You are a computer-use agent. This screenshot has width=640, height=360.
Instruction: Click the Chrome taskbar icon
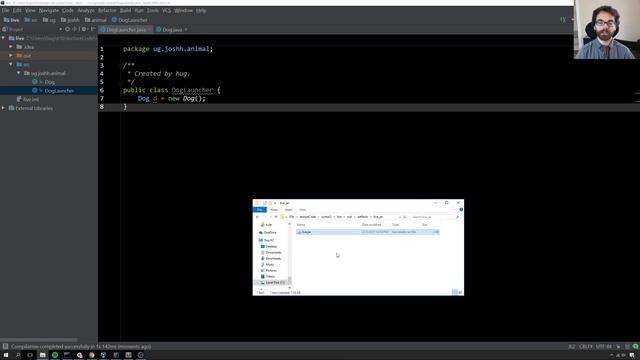click(92, 355)
